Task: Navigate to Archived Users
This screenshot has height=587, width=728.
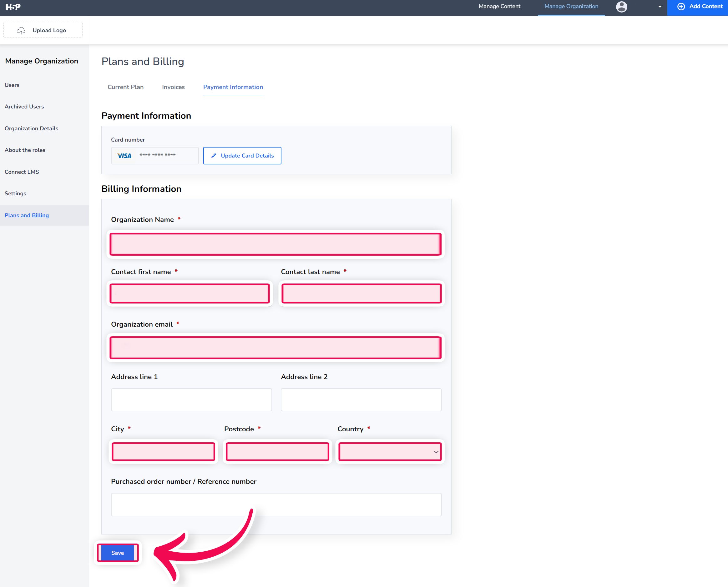Action: (x=24, y=106)
